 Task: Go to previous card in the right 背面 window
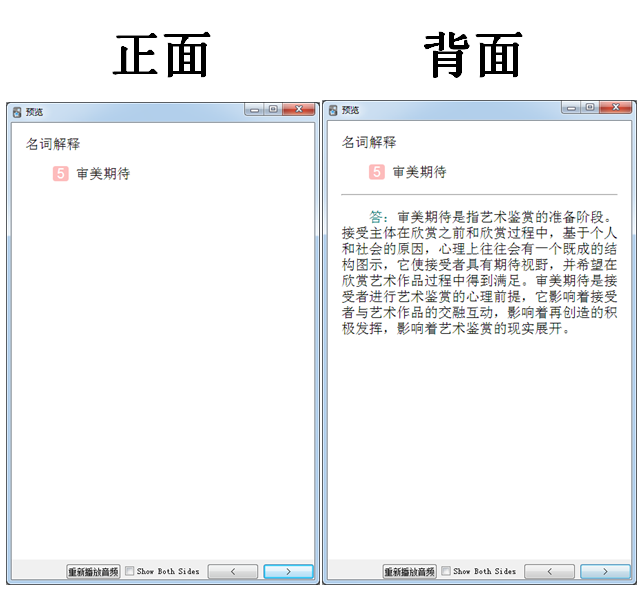tap(550, 571)
